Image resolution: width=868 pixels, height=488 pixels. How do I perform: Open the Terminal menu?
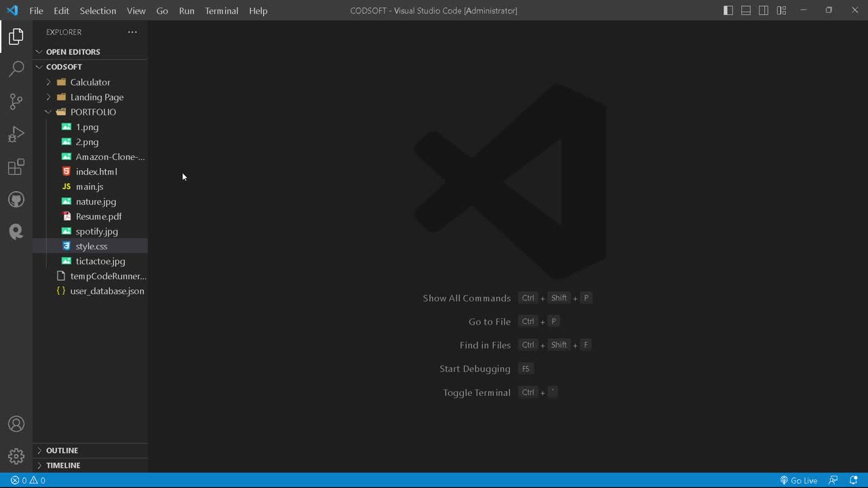[x=222, y=11]
